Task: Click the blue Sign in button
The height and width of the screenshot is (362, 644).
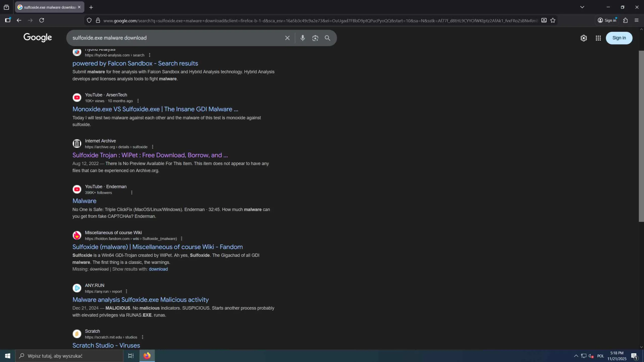Action: click(619, 38)
